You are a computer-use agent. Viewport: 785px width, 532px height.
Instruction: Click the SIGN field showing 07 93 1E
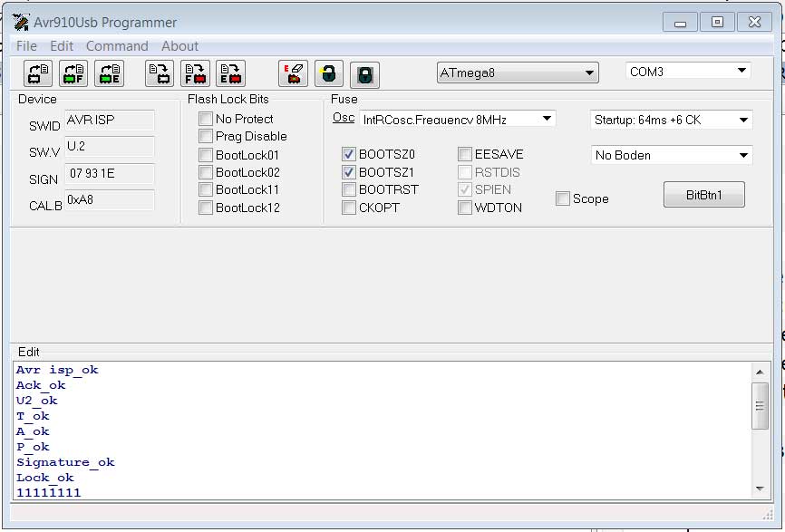point(110,174)
